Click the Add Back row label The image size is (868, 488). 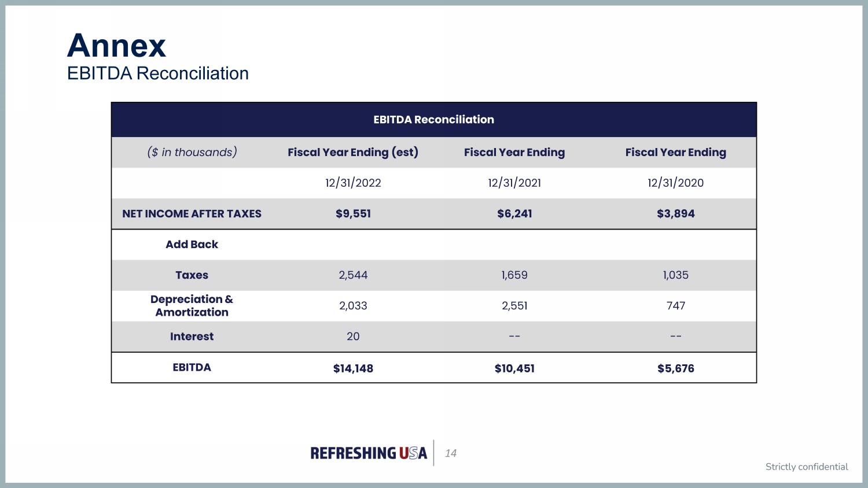tap(192, 244)
